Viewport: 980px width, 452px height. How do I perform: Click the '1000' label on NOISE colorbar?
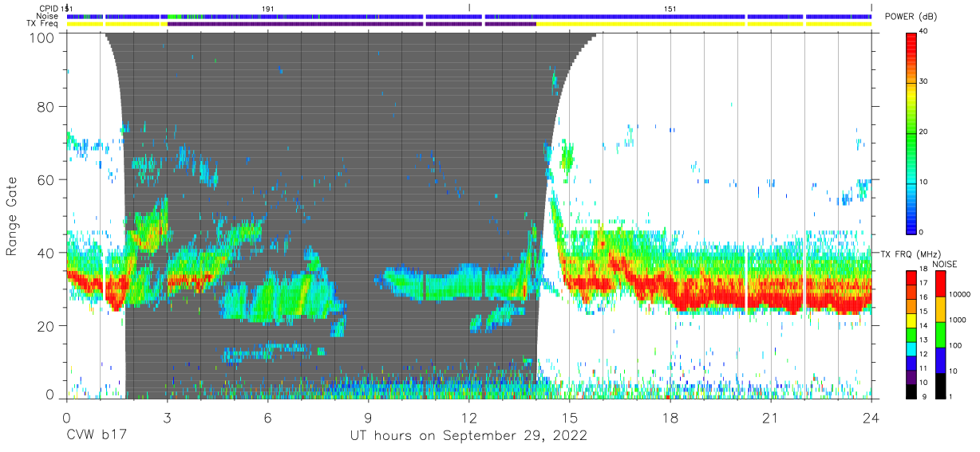957,320
